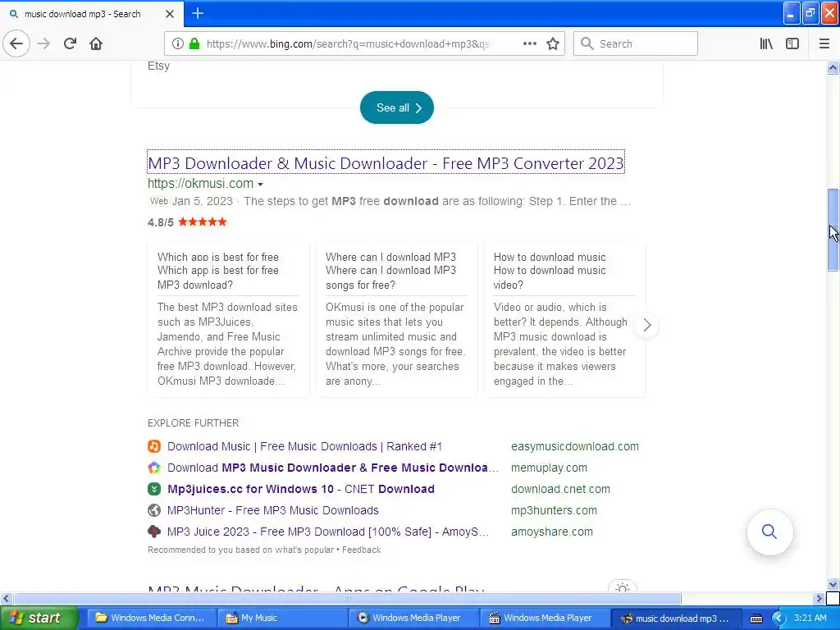Click the forward navigation arrow
The image size is (840, 630).
pyautogui.click(x=43, y=43)
